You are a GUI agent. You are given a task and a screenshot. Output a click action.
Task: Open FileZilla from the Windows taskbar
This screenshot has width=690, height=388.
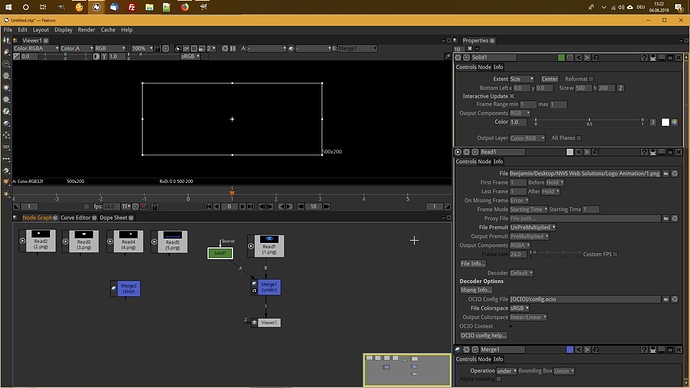[x=132, y=7]
